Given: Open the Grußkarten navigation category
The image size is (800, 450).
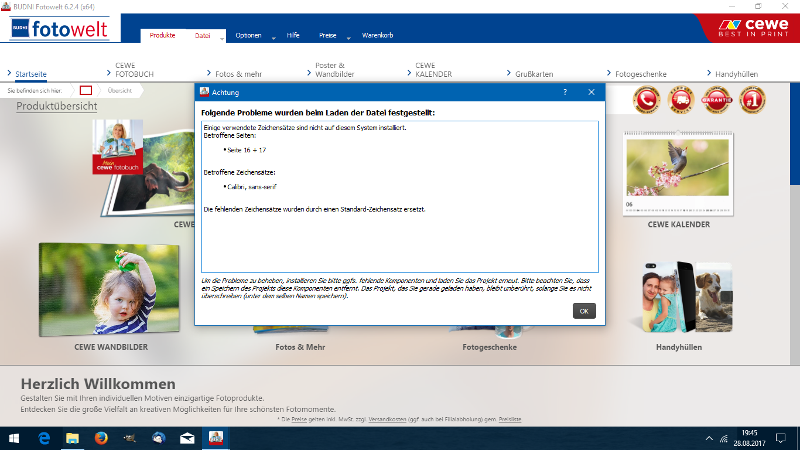Looking at the screenshot, I should coord(534,74).
